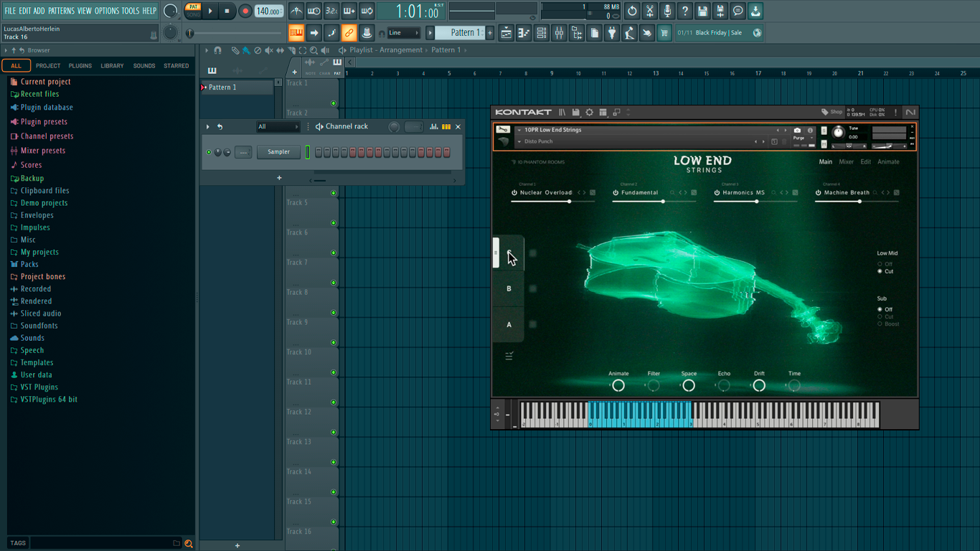Open the Kontakt Shop
This screenshot has height=551, width=980.
[x=832, y=112]
